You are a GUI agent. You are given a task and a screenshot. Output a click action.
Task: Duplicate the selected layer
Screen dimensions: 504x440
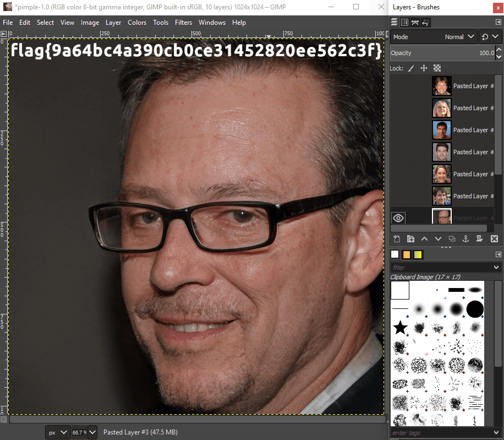click(x=452, y=238)
